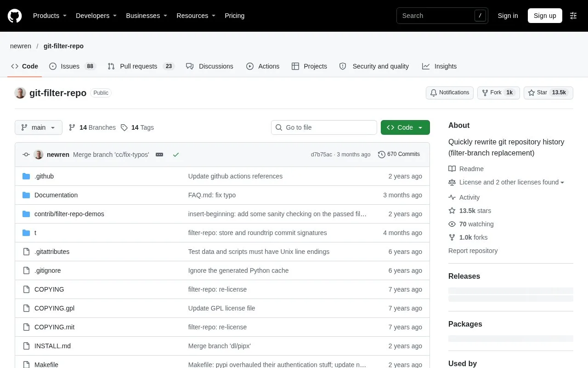The image size is (588, 368).
Task: Click the Sign up button
Action: coord(545,16)
